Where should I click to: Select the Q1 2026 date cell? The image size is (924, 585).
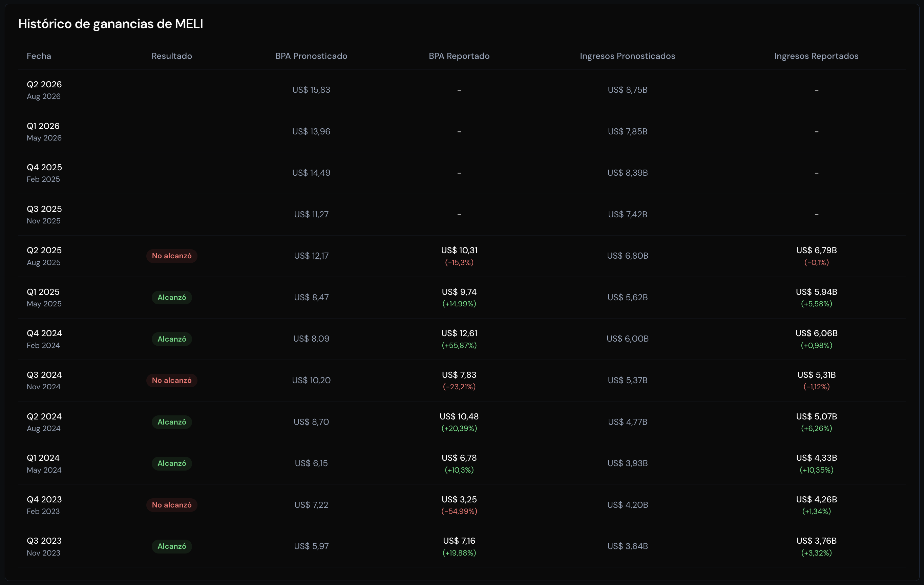pyautogui.click(x=44, y=132)
